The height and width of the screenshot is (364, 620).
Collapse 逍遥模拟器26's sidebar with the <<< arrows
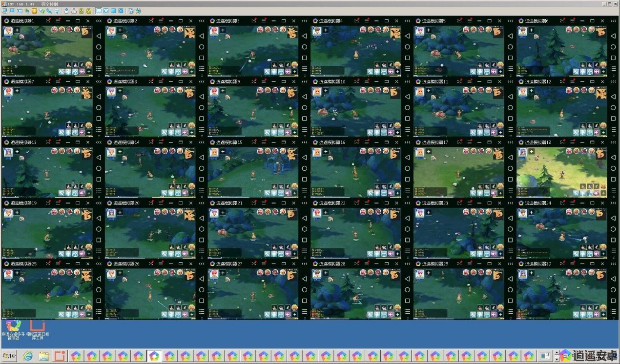tap(202, 263)
